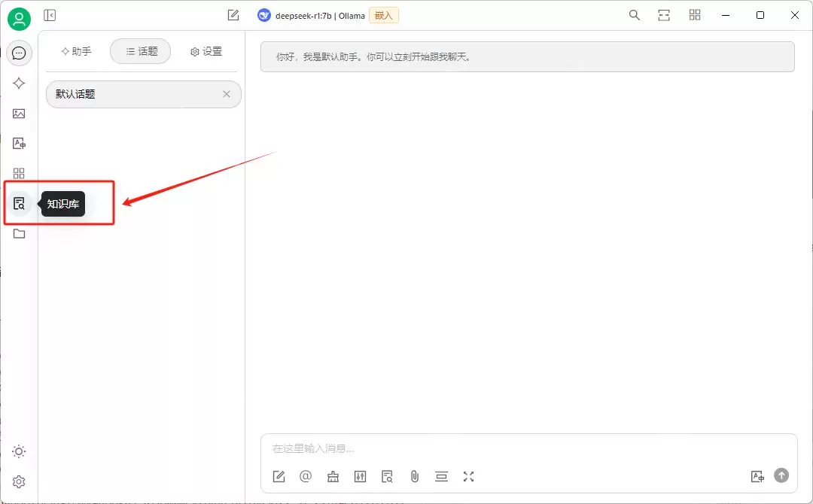Screen dimensions: 813x504
Task: Open the knowledge base selector in input toolbar
Action: (x=387, y=476)
